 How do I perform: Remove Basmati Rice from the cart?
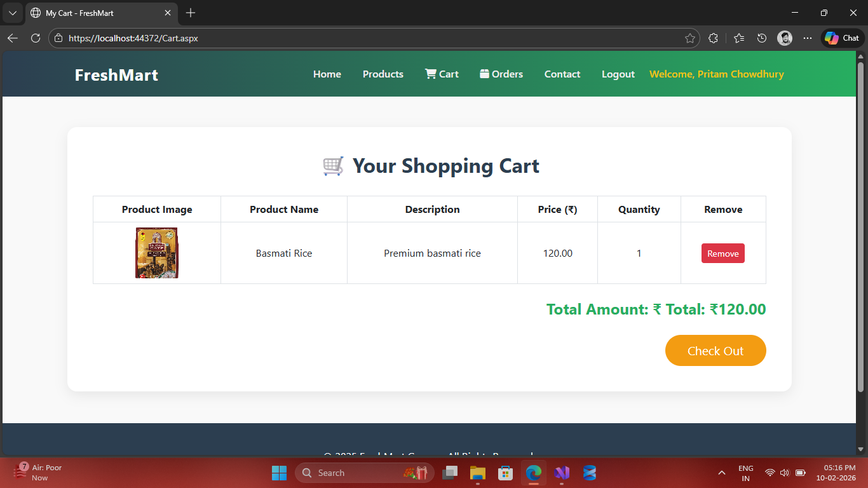pyautogui.click(x=722, y=254)
